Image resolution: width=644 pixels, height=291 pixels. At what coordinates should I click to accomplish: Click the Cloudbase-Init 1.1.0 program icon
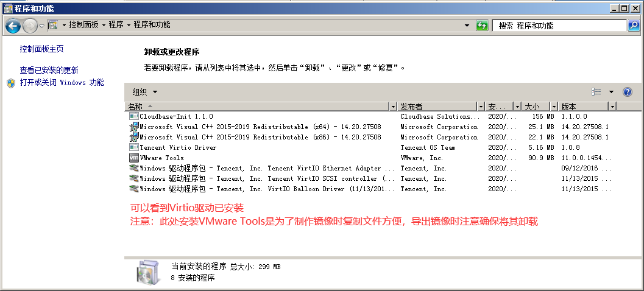tap(134, 116)
